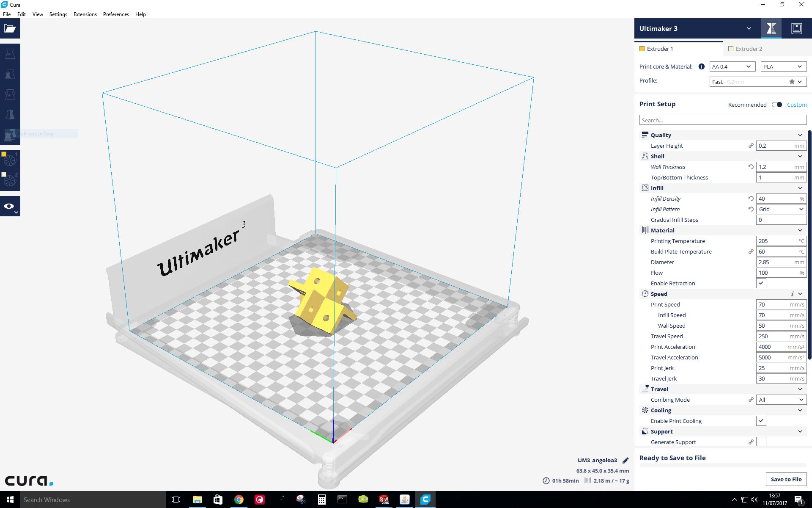Open the Edit menu
Screen dimensions: 812x508
pyautogui.click(x=22, y=14)
